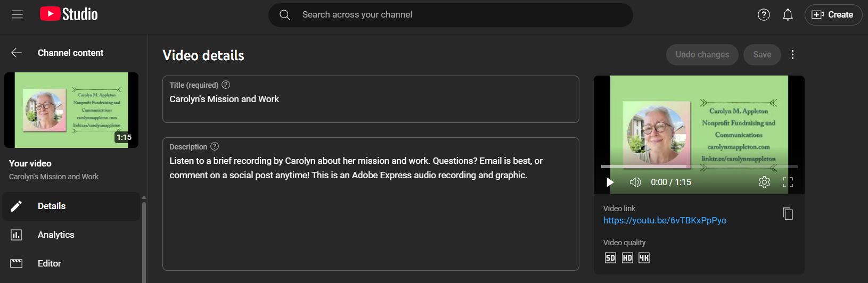
Task: Click the video preview progress bar
Action: 699,167
